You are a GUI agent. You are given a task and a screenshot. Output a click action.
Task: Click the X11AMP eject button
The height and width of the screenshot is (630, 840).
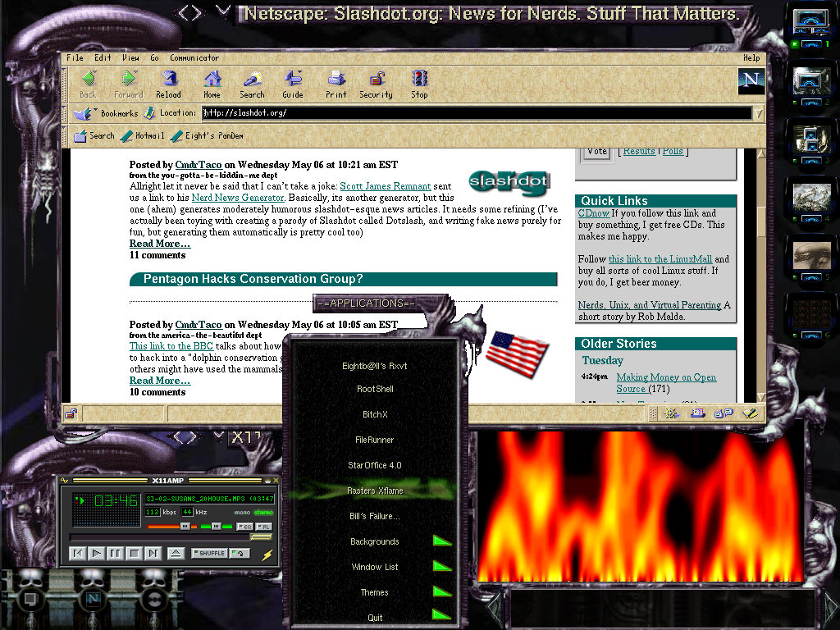tap(176, 554)
